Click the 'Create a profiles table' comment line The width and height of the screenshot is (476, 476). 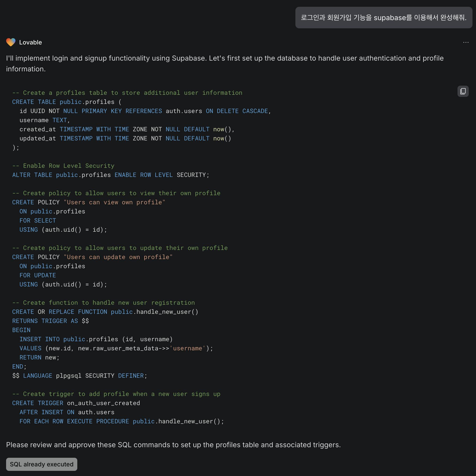click(127, 93)
